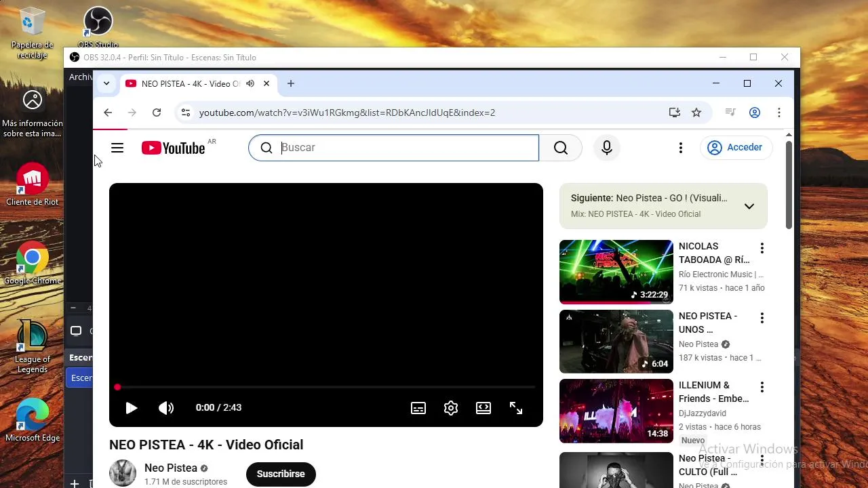Open League of Legends desktop shortcut
Image resolution: width=868 pixels, height=488 pixels.
(32, 346)
